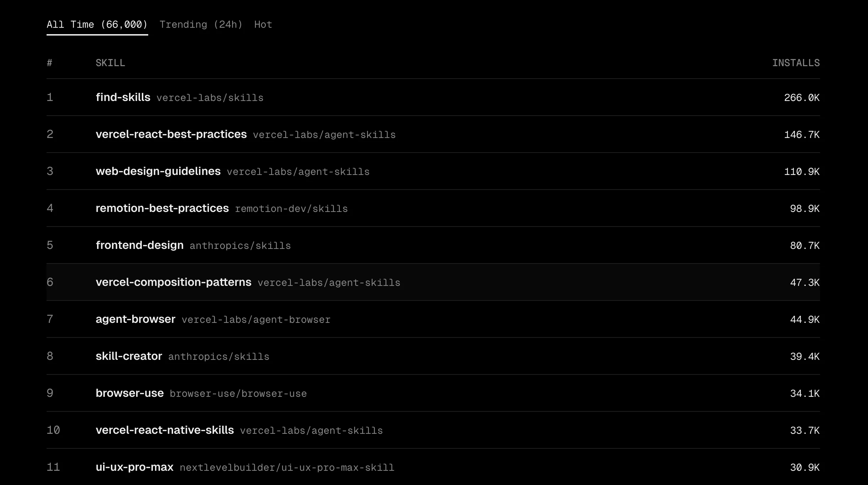Click the SKILL column header
The height and width of the screenshot is (485, 868).
click(x=110, y=63)
